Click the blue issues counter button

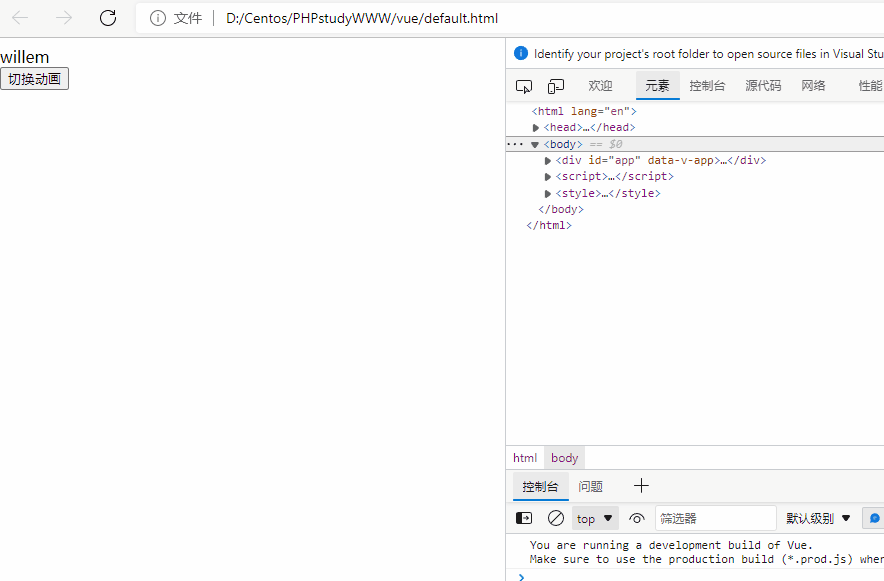tap(874, 518)
